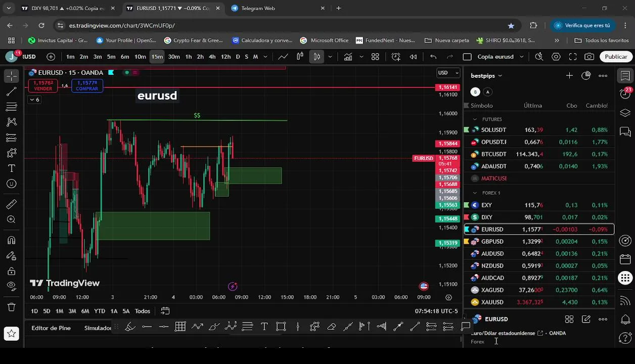635x364 pixels.
Task: Open the emoji icons tool
Action: tap(12, 184)
